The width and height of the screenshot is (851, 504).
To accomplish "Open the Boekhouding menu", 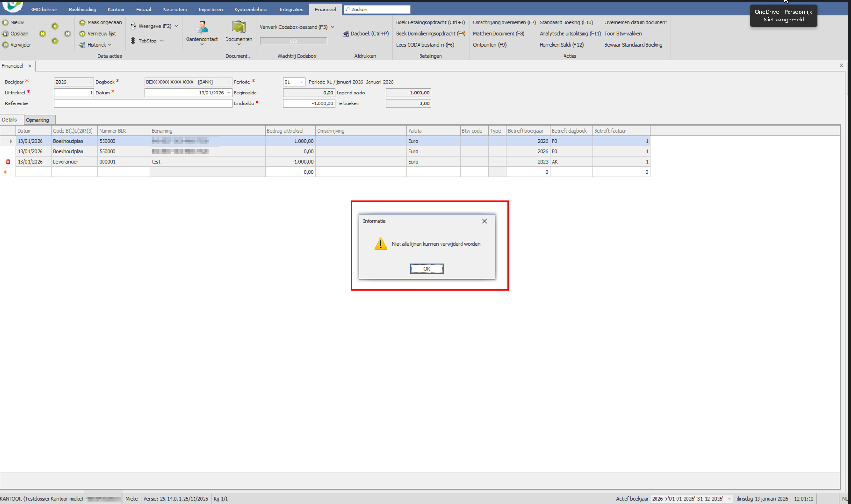I will 82,10.
